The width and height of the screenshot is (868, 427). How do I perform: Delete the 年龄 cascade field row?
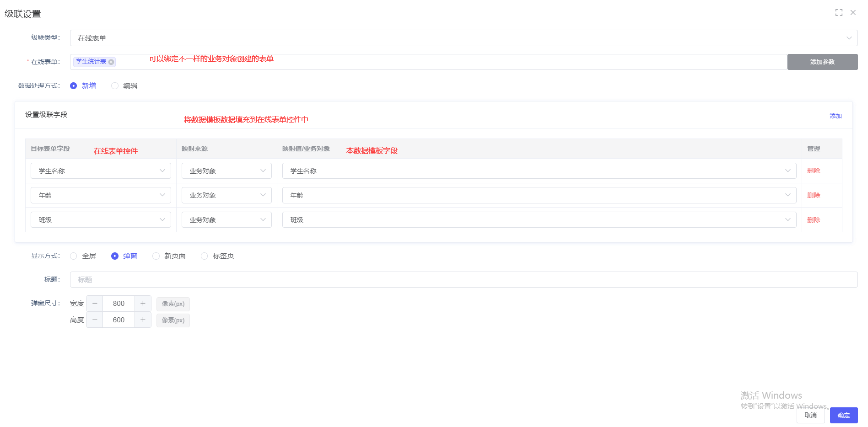point(813,195)
